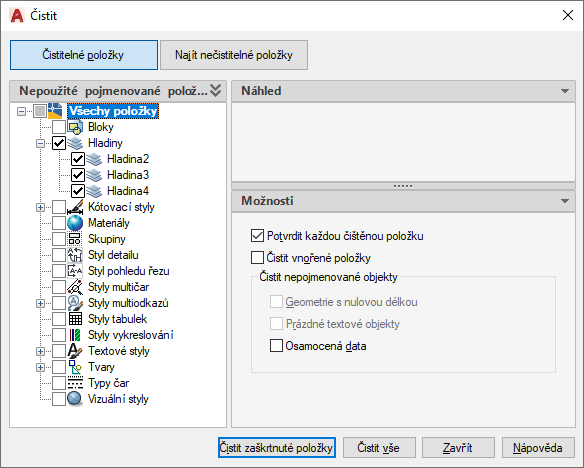This screenshot has width=584, height=468.
Task: Click the Materiály globe icon
Action: pyautogui.click(x=75, y=223)
